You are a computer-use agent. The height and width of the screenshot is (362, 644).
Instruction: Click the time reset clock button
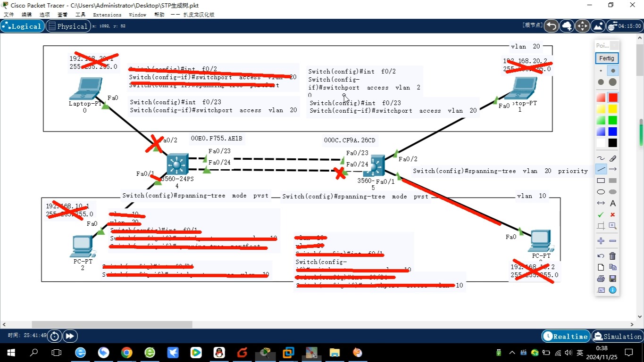54,336
